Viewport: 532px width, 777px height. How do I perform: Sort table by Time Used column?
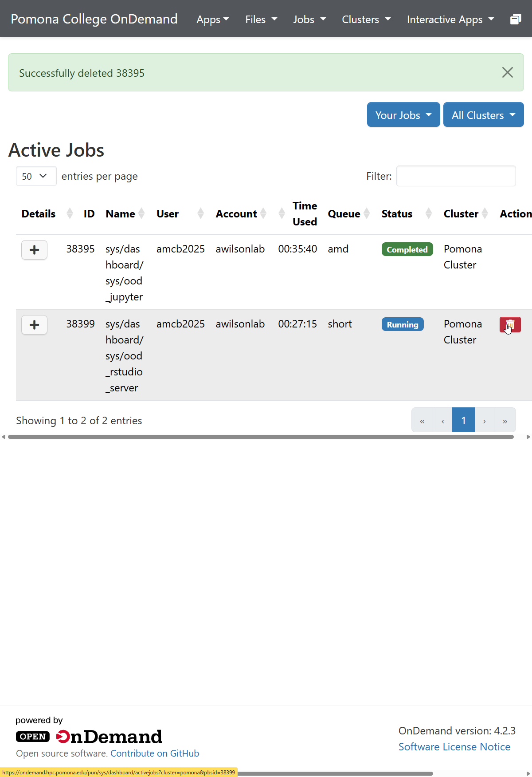(297, 213)
